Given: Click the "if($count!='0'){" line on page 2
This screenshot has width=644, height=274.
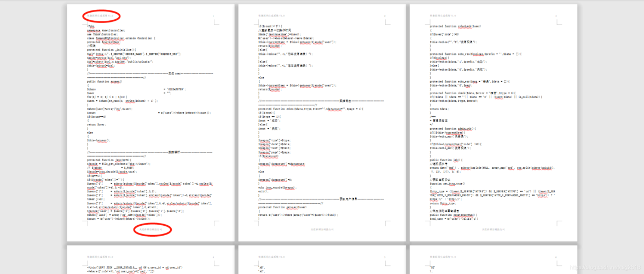Looking at the screenshot, I should pyautogui.click(x=270, y=26).
